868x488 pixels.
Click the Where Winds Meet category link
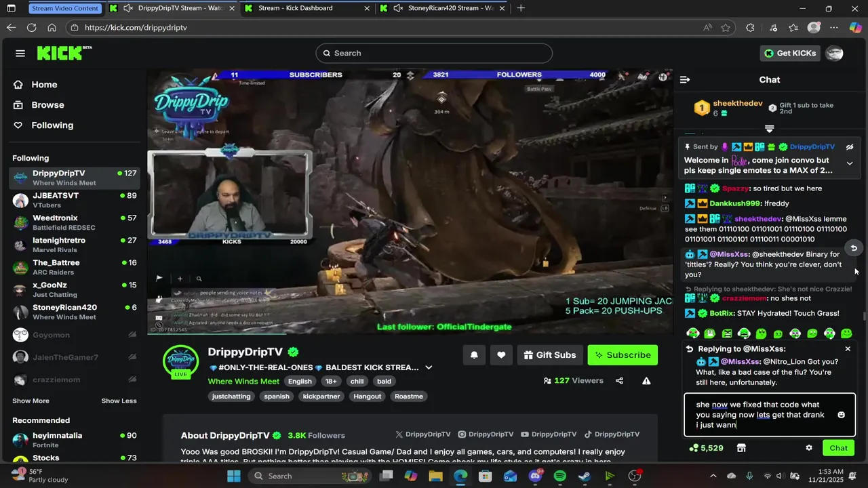point(243,382)
